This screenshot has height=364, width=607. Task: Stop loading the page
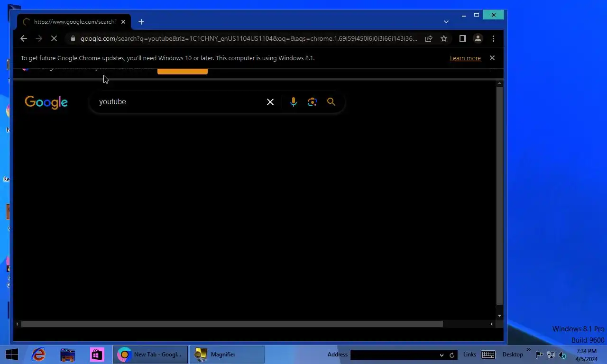(54, 38)
